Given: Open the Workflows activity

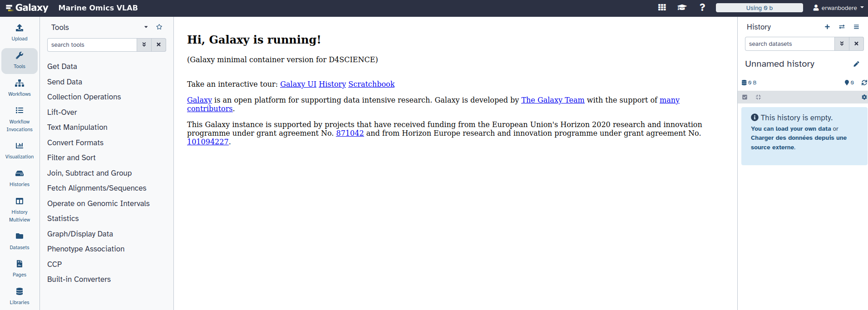Looking at the screenshot, I should click(x=20, y=88).
